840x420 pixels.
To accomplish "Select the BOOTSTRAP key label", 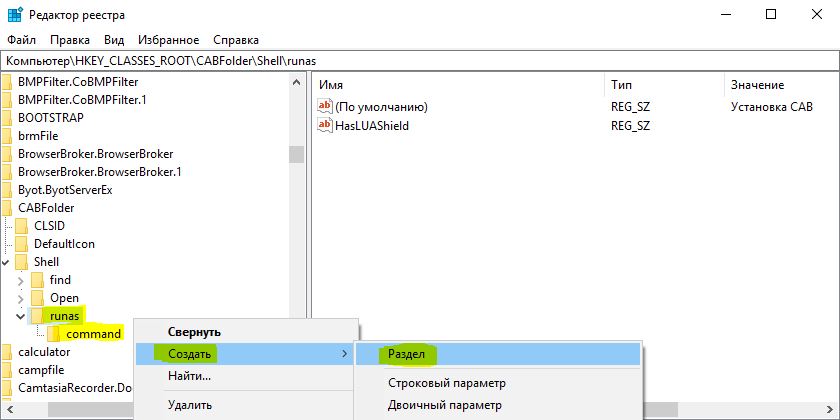I will [51, 117].
